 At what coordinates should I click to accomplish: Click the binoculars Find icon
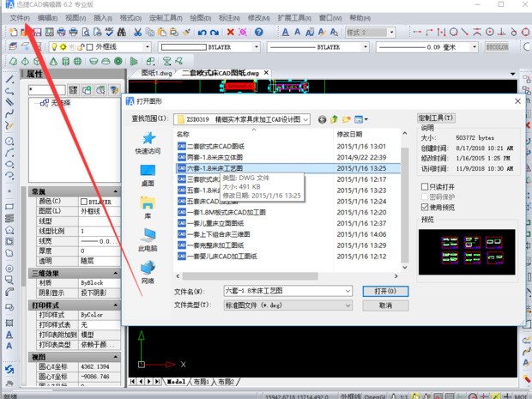pyautogui.click(x=122, y=33)
